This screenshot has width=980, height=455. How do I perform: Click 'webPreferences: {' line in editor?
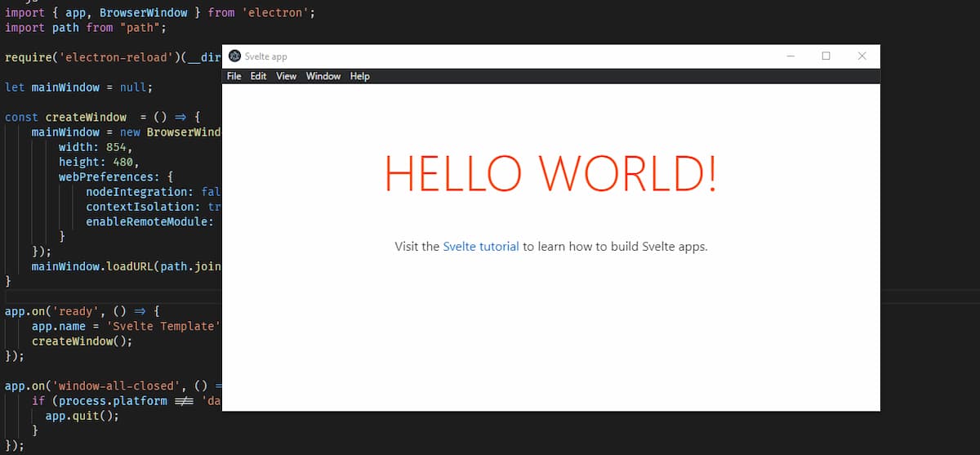click(x=115, y=176)
